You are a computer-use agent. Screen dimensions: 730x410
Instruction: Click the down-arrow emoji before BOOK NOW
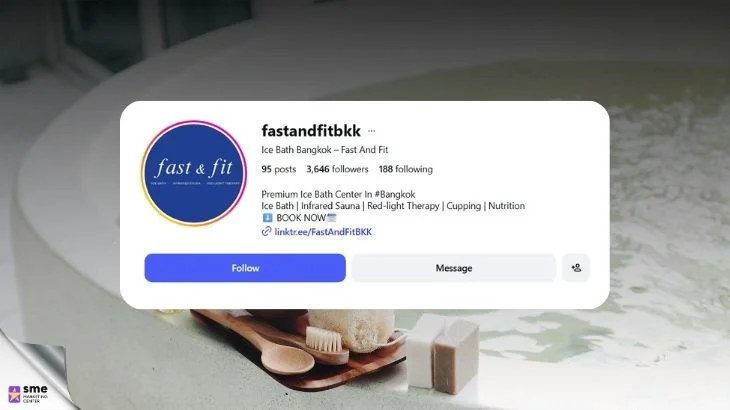267,217
